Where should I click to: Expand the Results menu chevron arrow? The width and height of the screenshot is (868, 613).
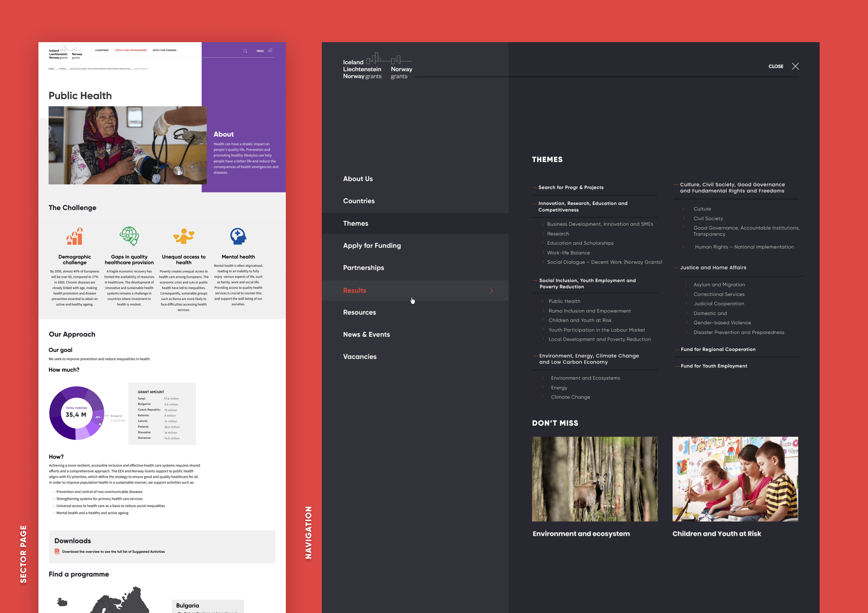(x=491, y=291)
